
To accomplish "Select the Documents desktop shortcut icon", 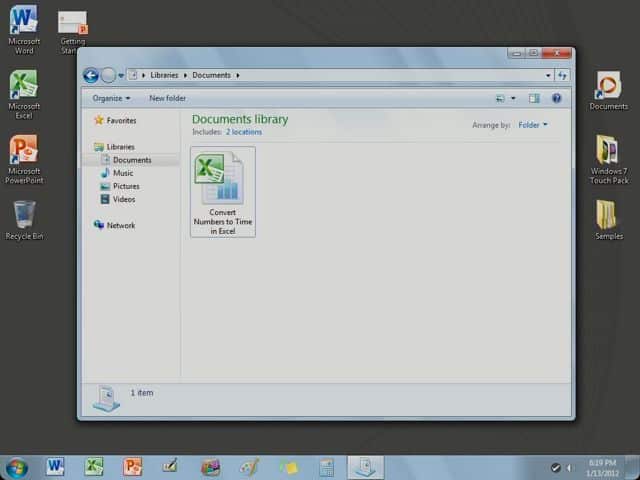I will [608, 91].
